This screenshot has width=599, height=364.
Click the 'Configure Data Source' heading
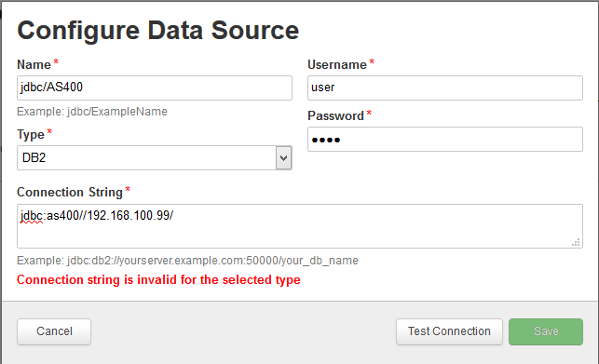(158, 31)
